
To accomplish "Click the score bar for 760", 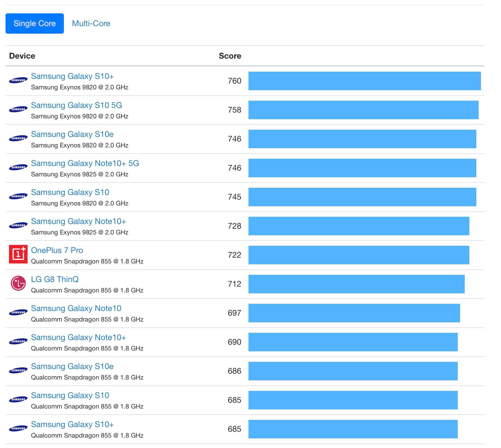I will (x=364, y=81).
